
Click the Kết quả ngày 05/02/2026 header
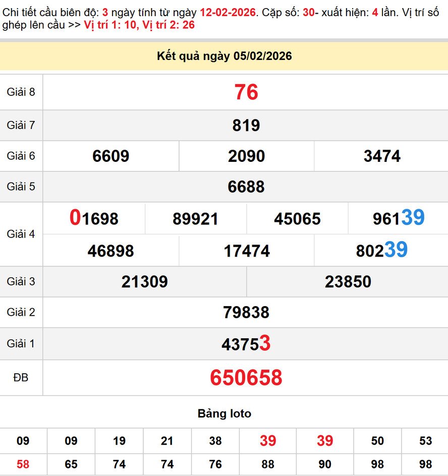point(224,56)
